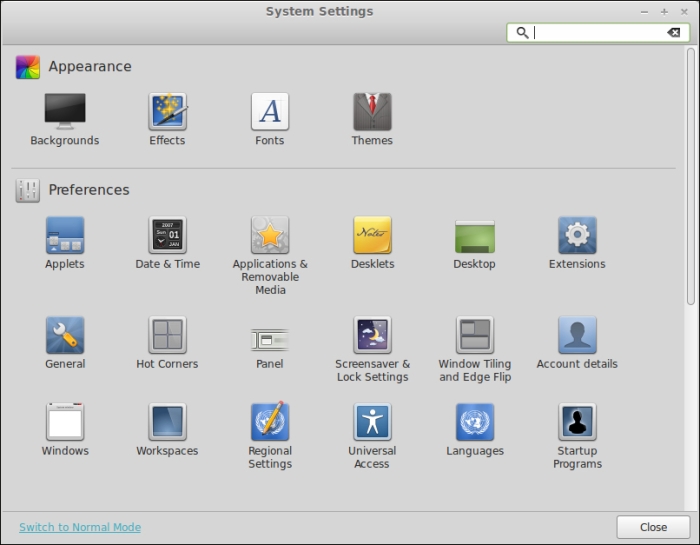
Task: Open the Windows preferences
Action: pos(65,429)
